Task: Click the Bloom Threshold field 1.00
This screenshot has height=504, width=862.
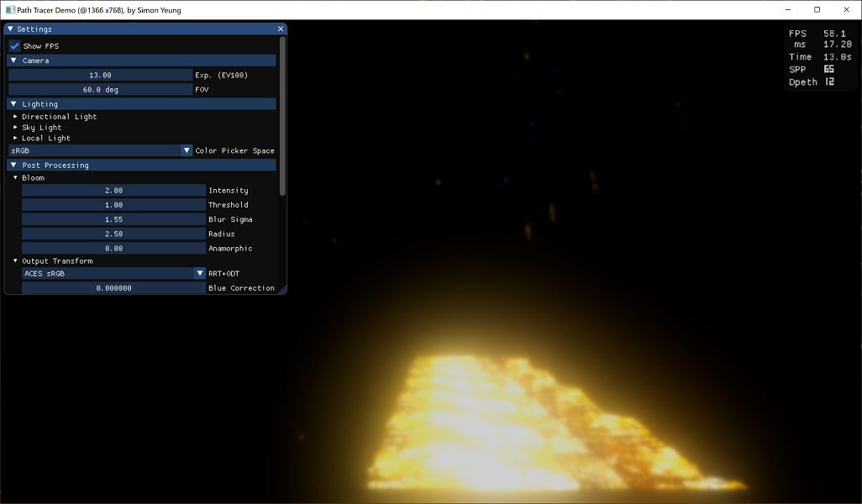Action: pos(113,205)
